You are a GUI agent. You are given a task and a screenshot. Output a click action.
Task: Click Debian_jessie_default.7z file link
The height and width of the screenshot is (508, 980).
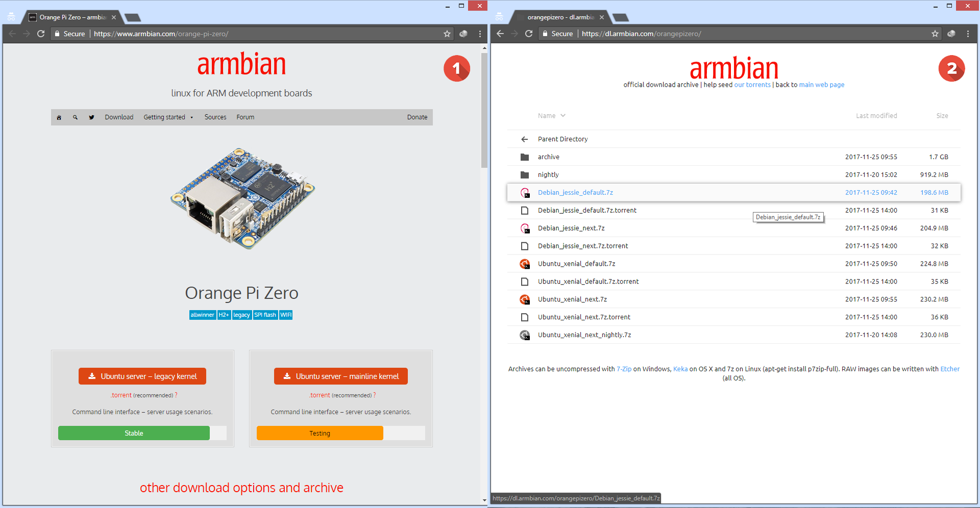point(575,193)
